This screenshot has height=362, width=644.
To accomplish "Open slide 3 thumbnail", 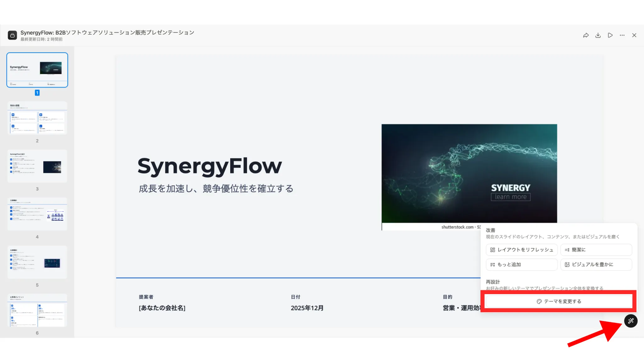I will coord(37,166).
